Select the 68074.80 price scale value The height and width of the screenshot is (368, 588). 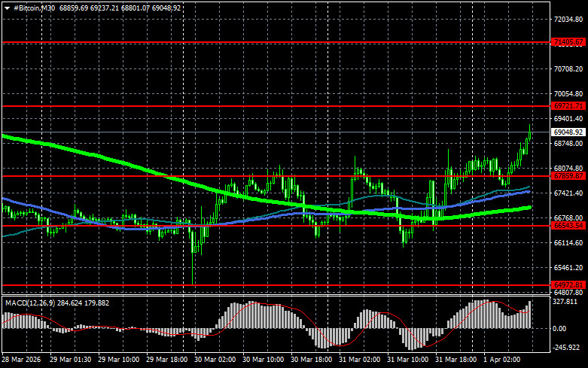pos(568,169)
